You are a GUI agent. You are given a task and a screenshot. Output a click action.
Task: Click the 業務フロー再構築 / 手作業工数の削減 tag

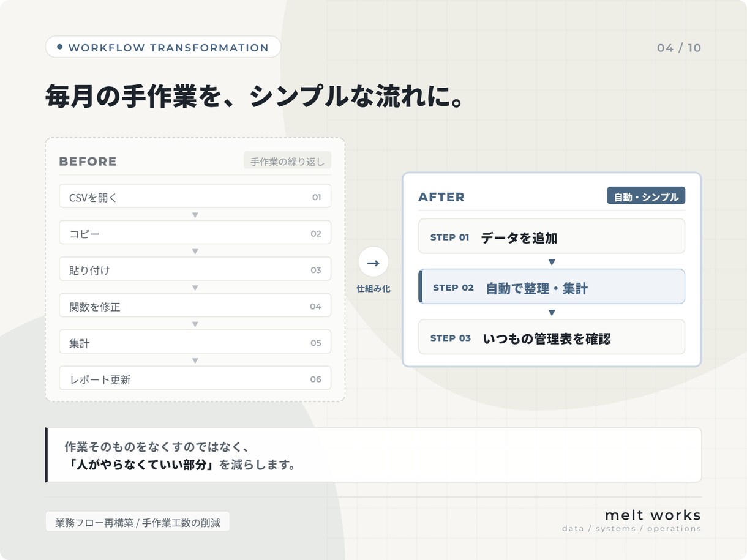[x=138, y=522]
